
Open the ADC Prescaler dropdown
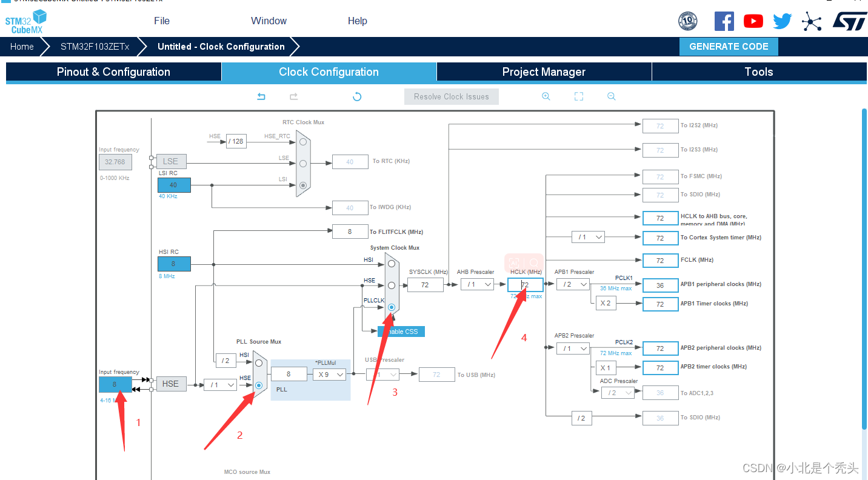[x=618, y=393]
